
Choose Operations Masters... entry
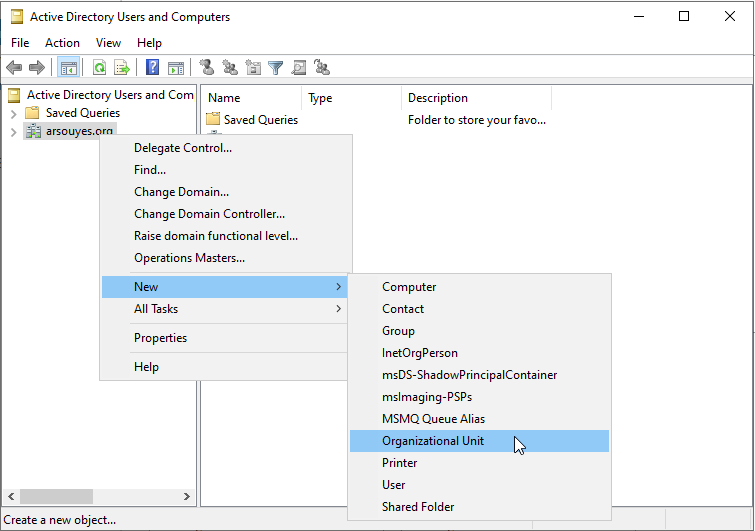[x=224, y=258]
